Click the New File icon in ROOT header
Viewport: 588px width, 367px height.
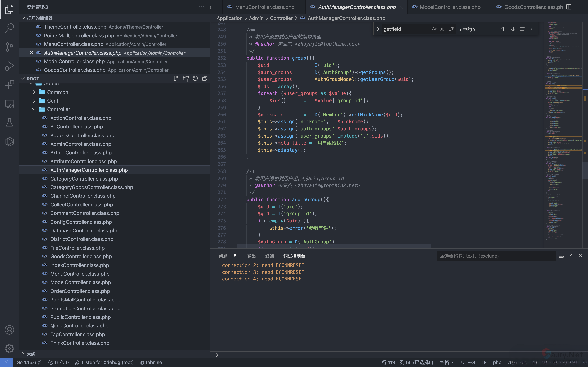pyautogui.click(x=176, y=79)
